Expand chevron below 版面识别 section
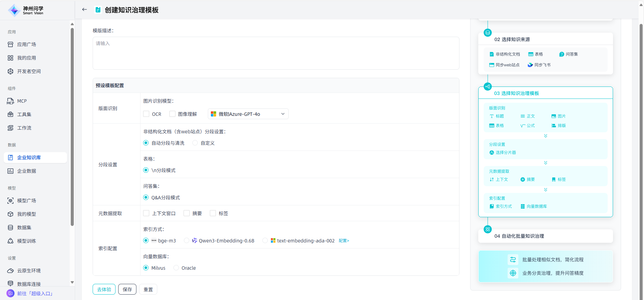Viewport: 644px width, 300px height. tap(545, 136)
